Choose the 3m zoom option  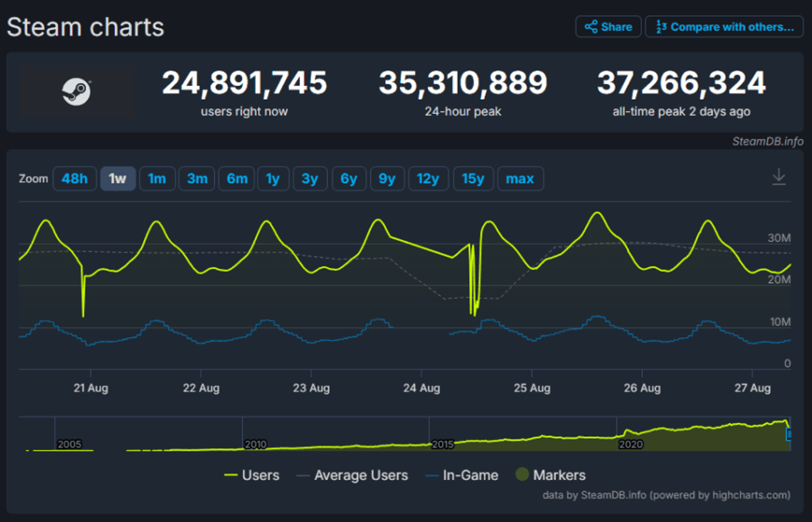[x=197, y=179]
